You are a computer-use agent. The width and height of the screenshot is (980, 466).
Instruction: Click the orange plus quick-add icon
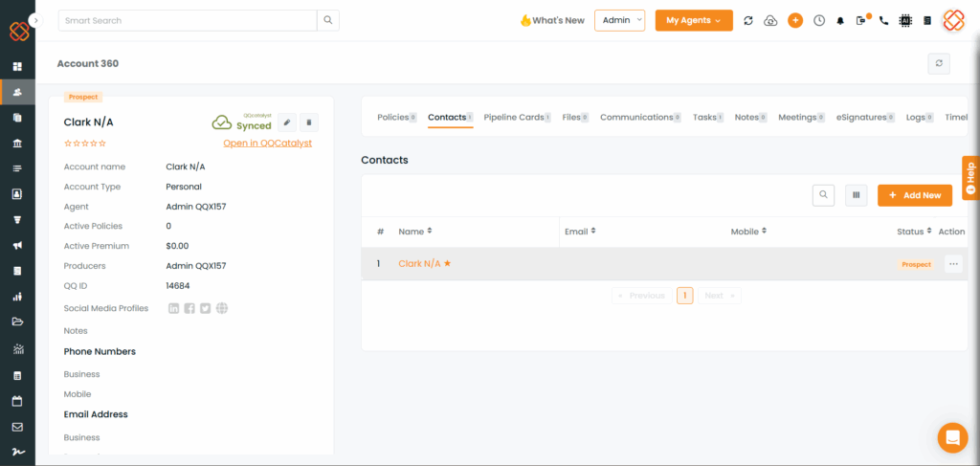[795, 20]
